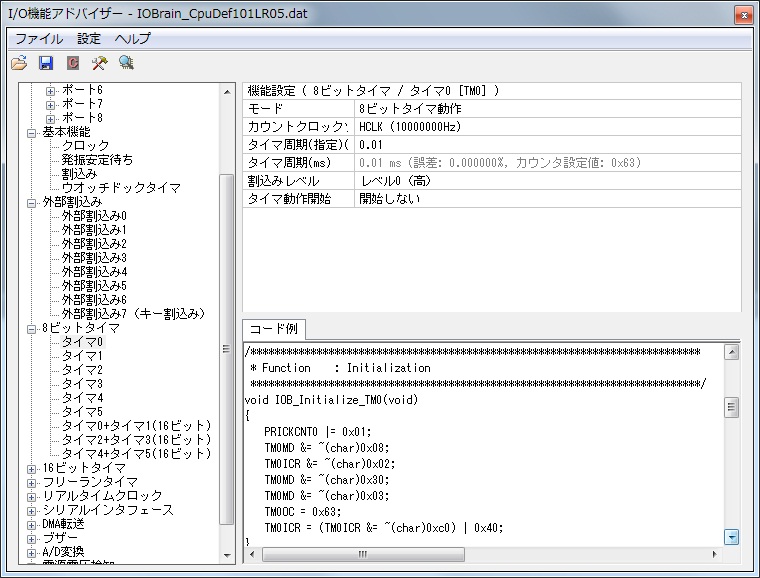Select 外部割込み3 in the tree
The image size is (760, 578).
(94, 258)
